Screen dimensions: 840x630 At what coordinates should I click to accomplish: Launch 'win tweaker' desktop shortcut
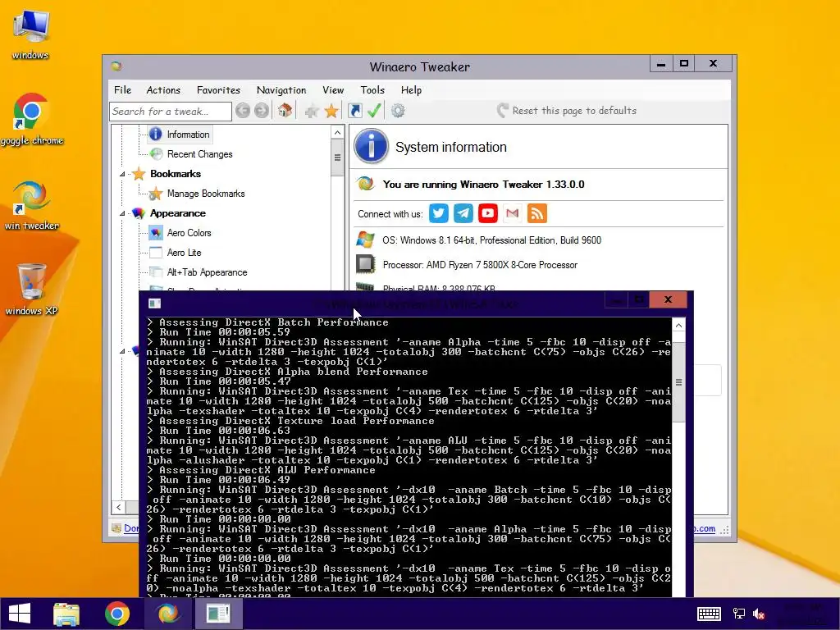[x=32, y=205]
